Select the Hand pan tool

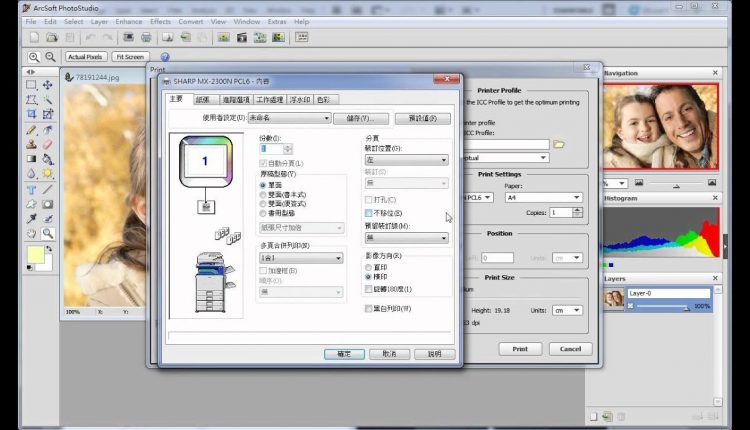(x=31, y=233)
